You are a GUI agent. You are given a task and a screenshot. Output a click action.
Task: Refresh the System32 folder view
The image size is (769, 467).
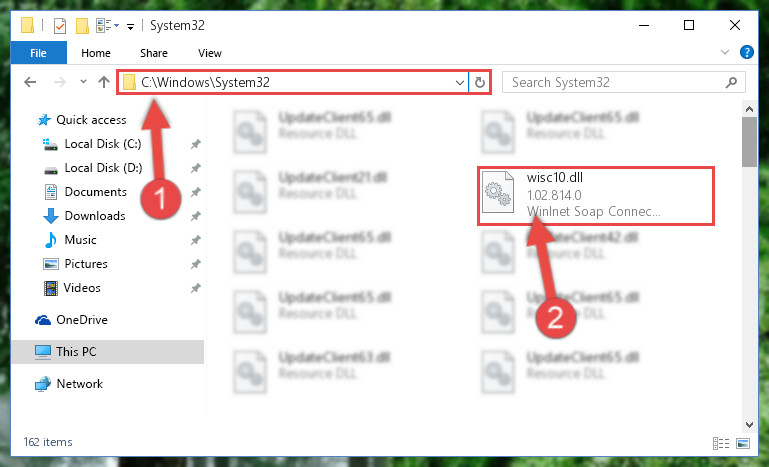(480, 82)
